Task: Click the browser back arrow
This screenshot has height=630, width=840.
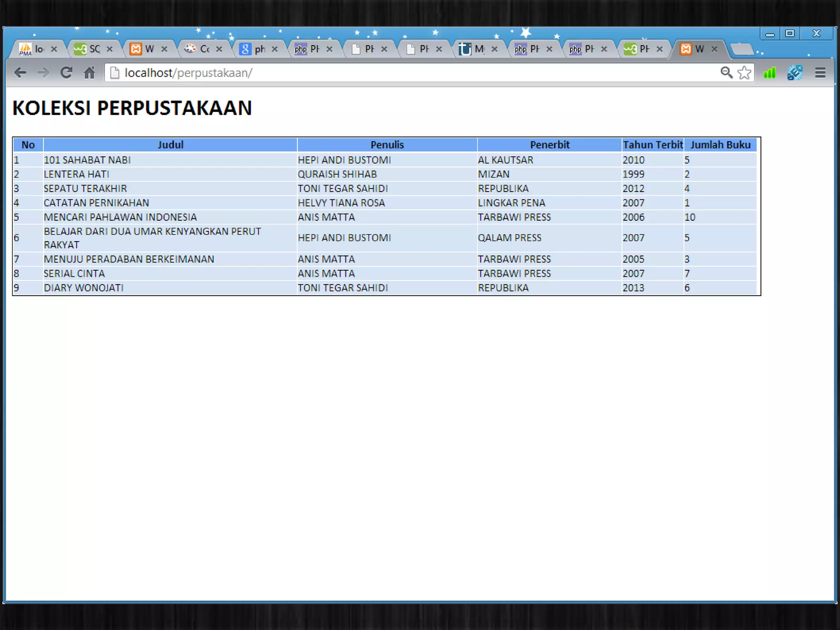Action: 20,73
